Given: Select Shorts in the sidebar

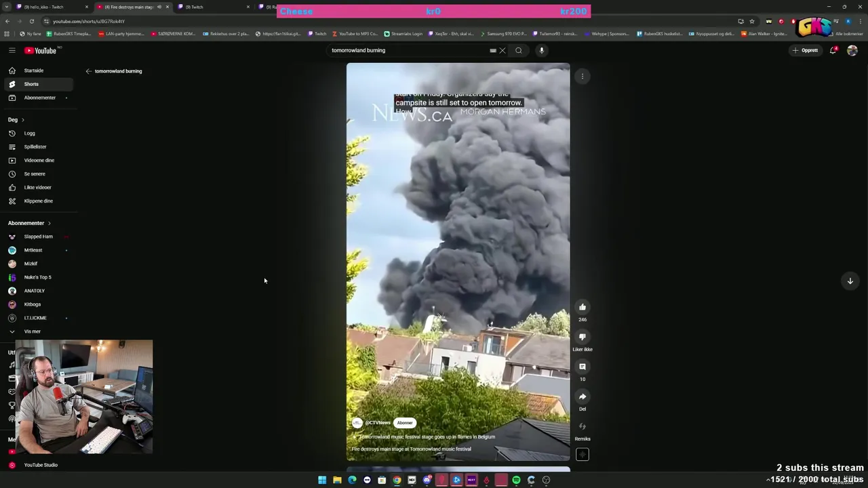Looking at the screenshot, I should (x=38, y=84).
